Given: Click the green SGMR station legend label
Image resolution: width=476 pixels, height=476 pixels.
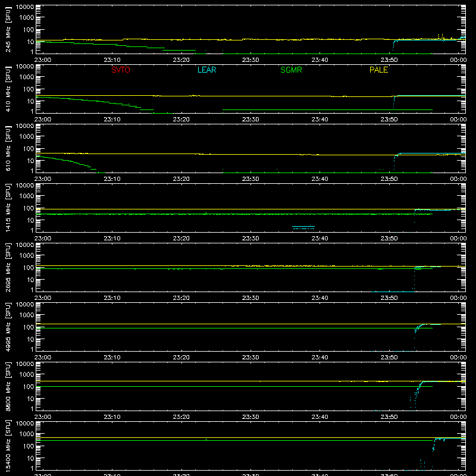Looking at the screenshot, I should [x=291, y=70].
